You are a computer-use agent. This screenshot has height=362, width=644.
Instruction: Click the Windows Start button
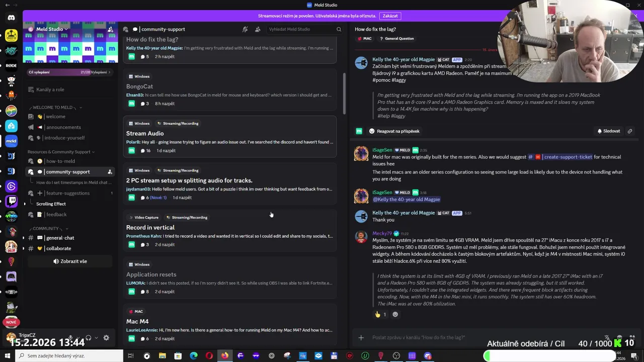[7, 356]
